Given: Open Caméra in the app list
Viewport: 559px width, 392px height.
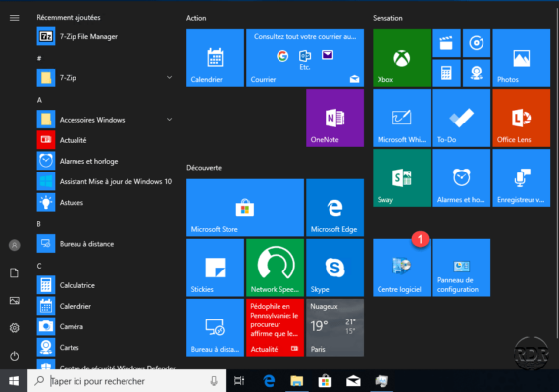Looking at the screenshot, I should (106, 326).
